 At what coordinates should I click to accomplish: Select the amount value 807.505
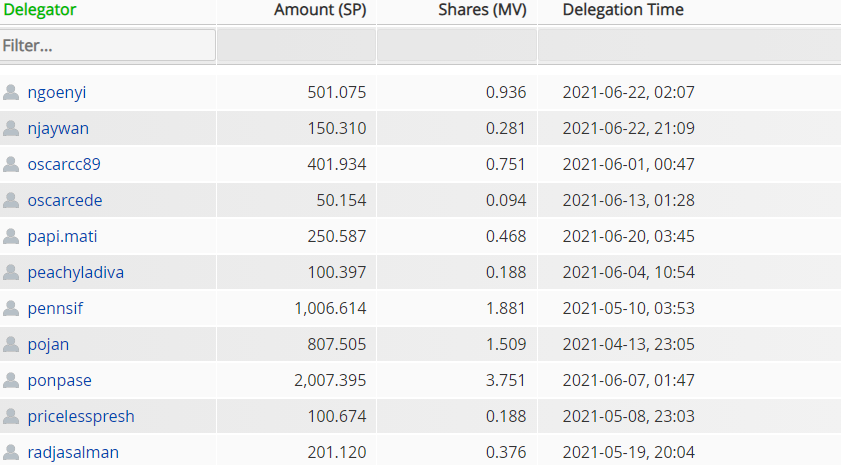pyautogui.click(x=337, y=344)
